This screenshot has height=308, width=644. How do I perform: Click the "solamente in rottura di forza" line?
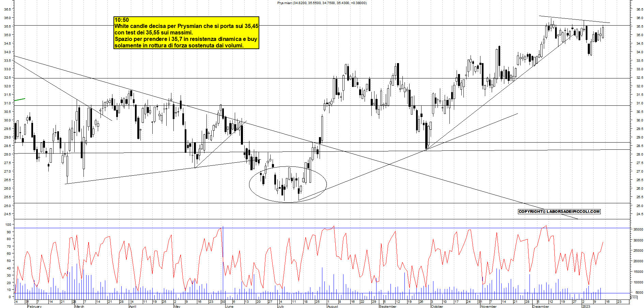click(179, 45)
